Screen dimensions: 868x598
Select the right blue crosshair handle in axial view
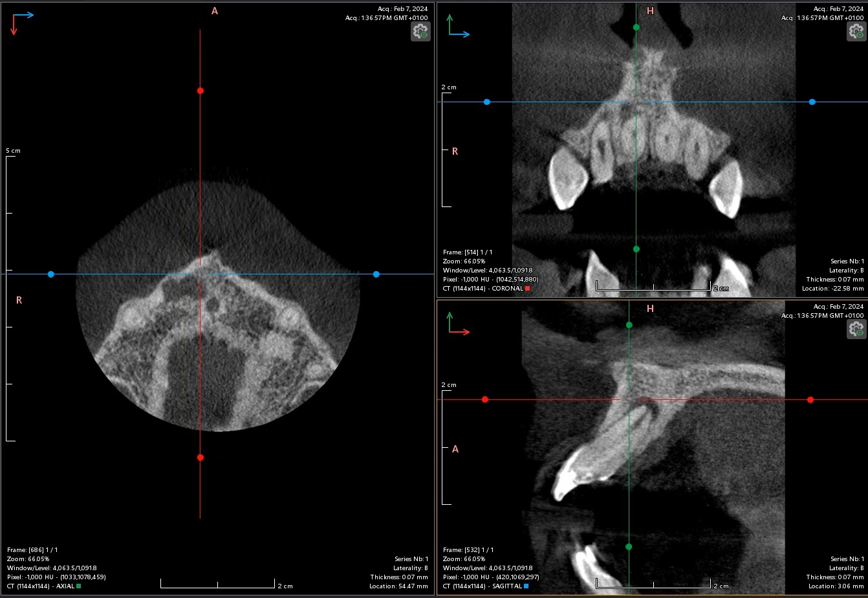pyautogui.click(x=376, y=274)
